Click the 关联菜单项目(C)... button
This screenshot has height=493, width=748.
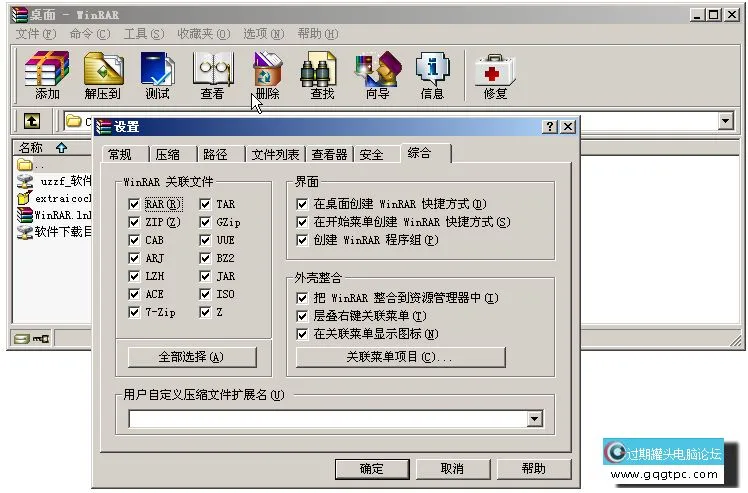coord(400,357)
